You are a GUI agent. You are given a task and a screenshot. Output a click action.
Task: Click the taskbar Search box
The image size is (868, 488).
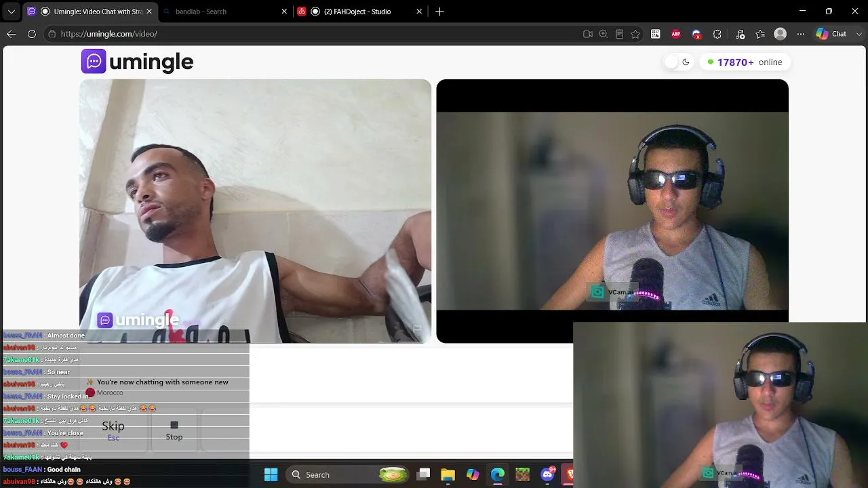pos(346,474)
